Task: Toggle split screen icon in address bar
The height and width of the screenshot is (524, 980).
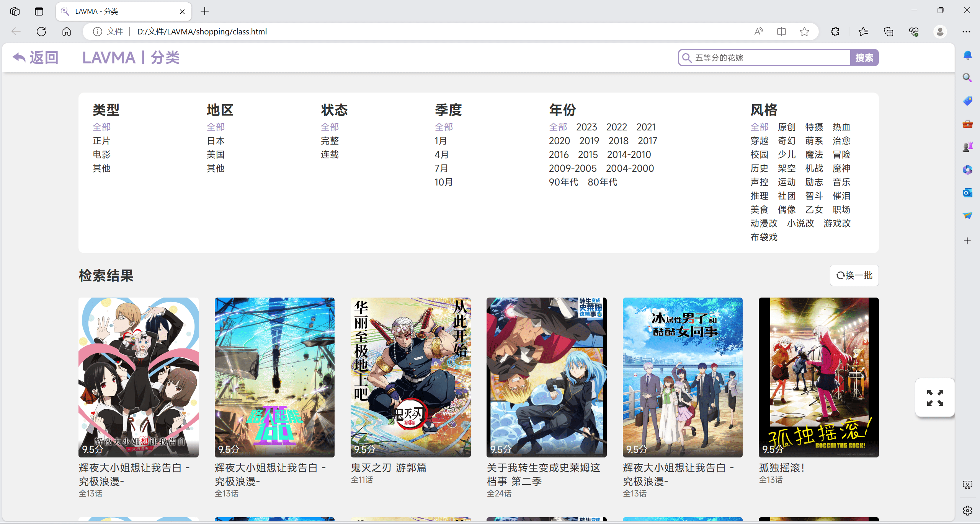Action: point(781,32)
